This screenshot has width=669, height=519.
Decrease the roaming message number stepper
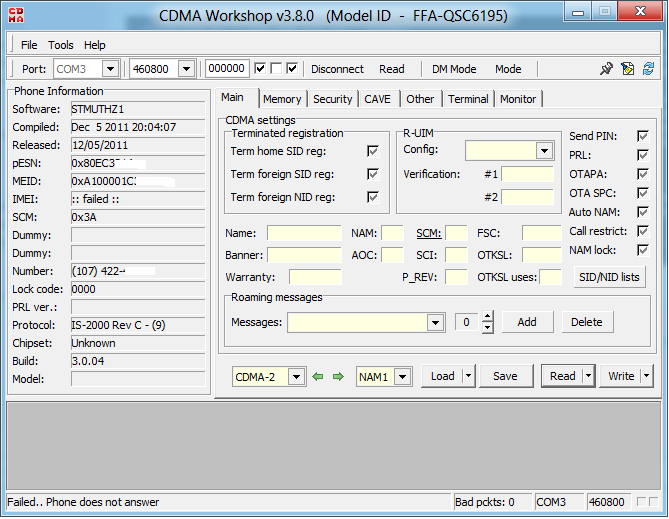[x=488, y=328]
